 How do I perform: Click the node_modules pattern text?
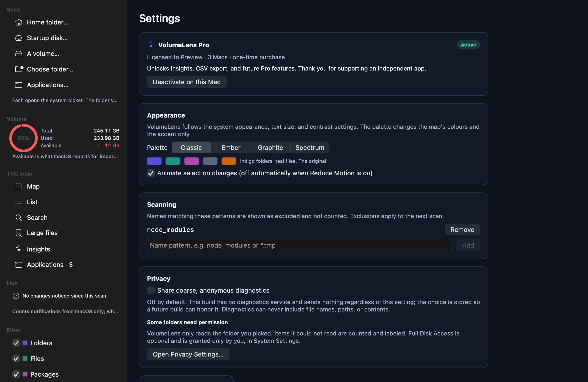coord(171,230)
